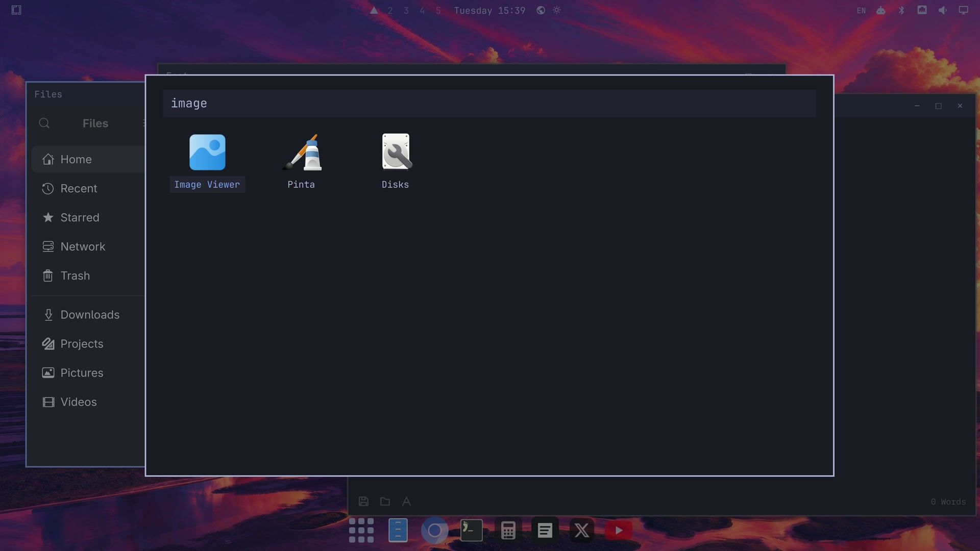This screenshot has height=551, width=980.
Task: Click the save icon in the editor bottom bar
Action: pos(363,502)
